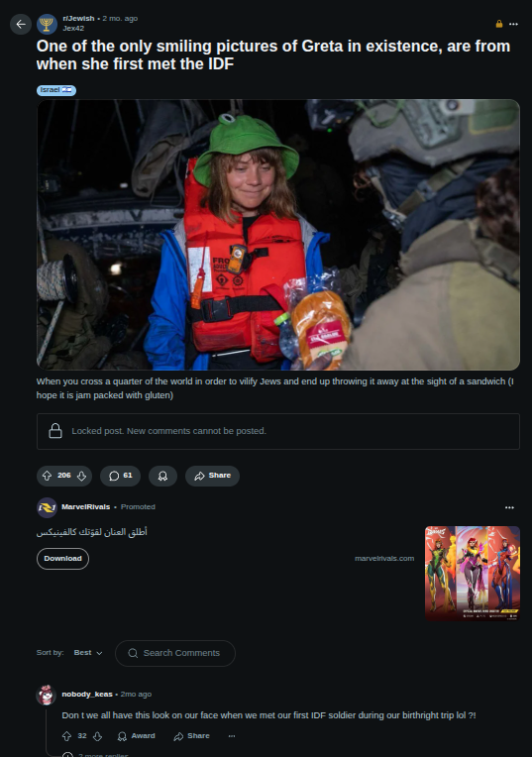Expand the more replies thread

(x=96, y=755)
